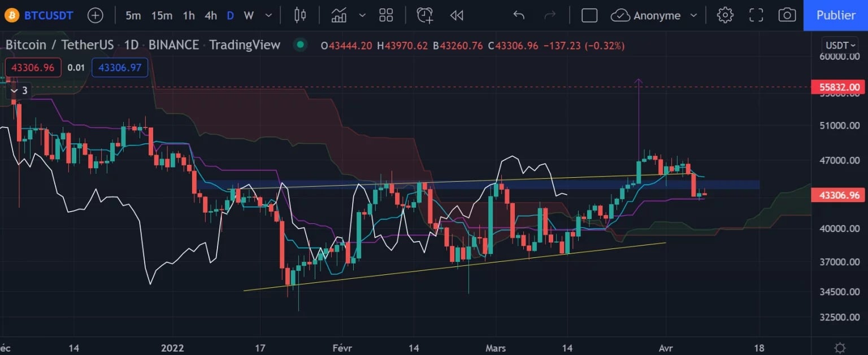Click the 47000.00 price axis label
The image size is (868, 355).
[x=839, y=161]
